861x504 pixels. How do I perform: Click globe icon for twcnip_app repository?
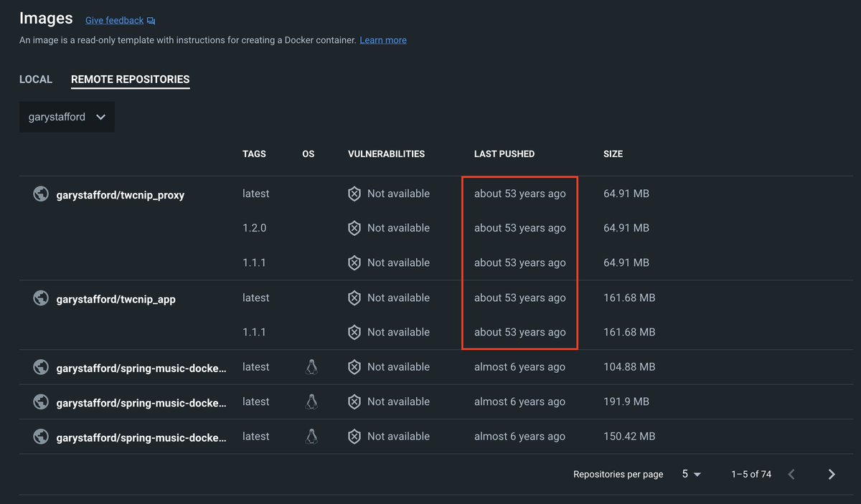(41, 298)
